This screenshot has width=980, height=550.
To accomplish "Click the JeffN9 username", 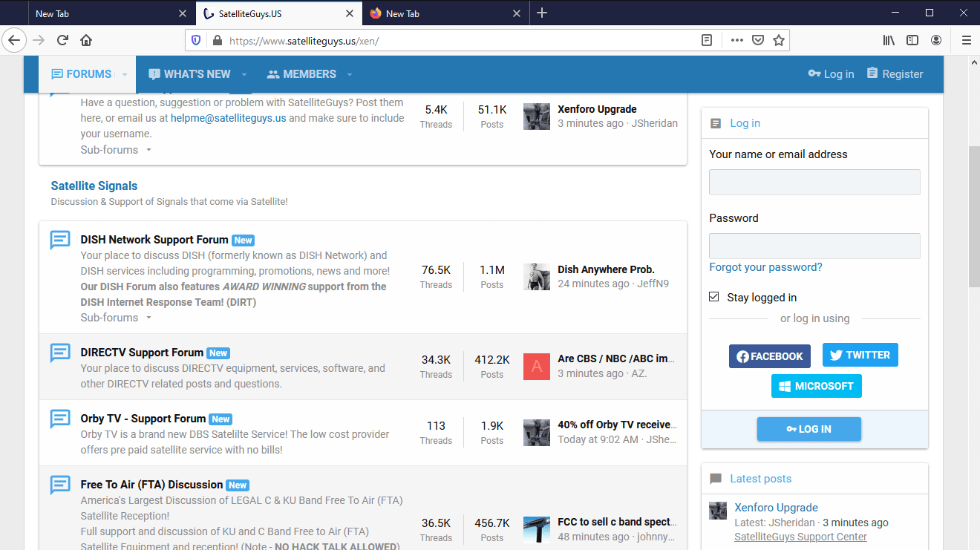I will coord(653,284).
